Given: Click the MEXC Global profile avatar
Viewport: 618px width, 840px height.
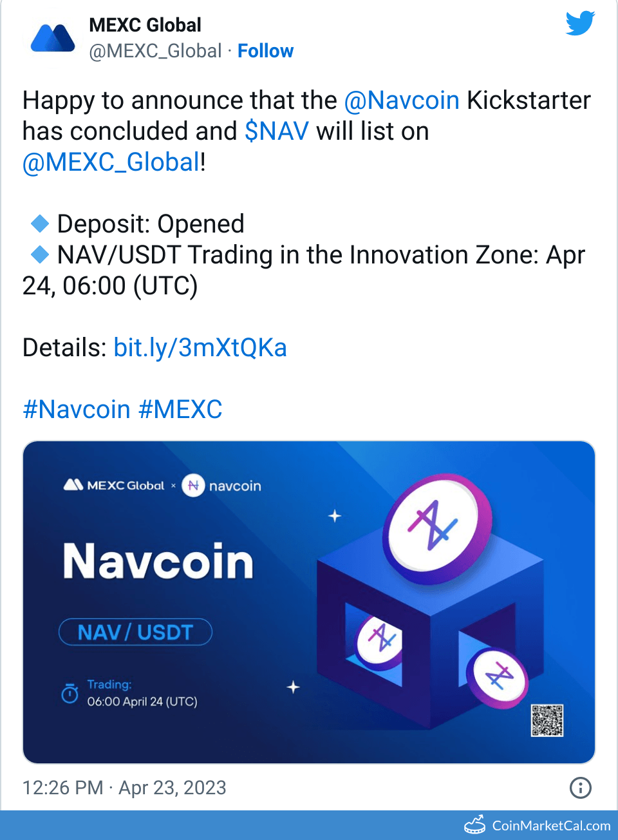Looking at the screenshot, I should [x=53, y=39].
